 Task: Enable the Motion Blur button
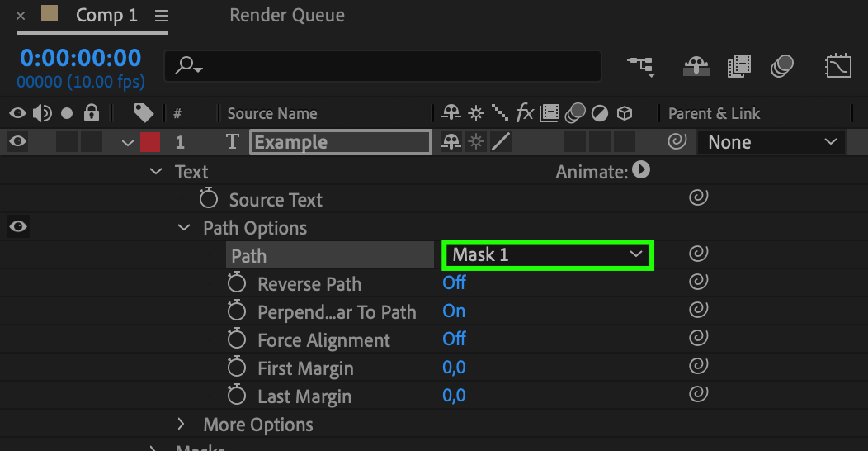pyautogui.click(x=781, y=66)
